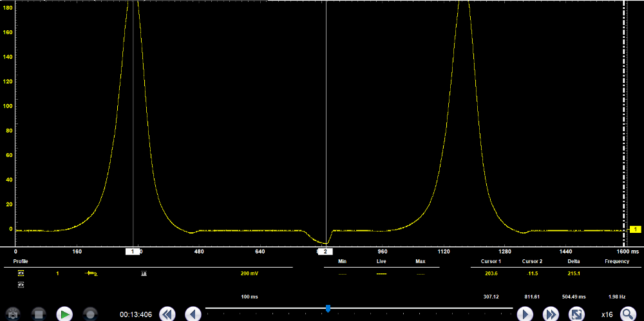Click the Min column's dim dashed line
This screenshot has height=321, width=644.
(343, 274)
